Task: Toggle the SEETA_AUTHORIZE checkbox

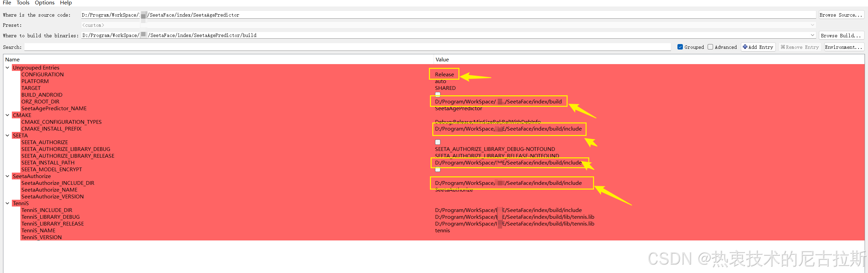Action: point(438,142)
